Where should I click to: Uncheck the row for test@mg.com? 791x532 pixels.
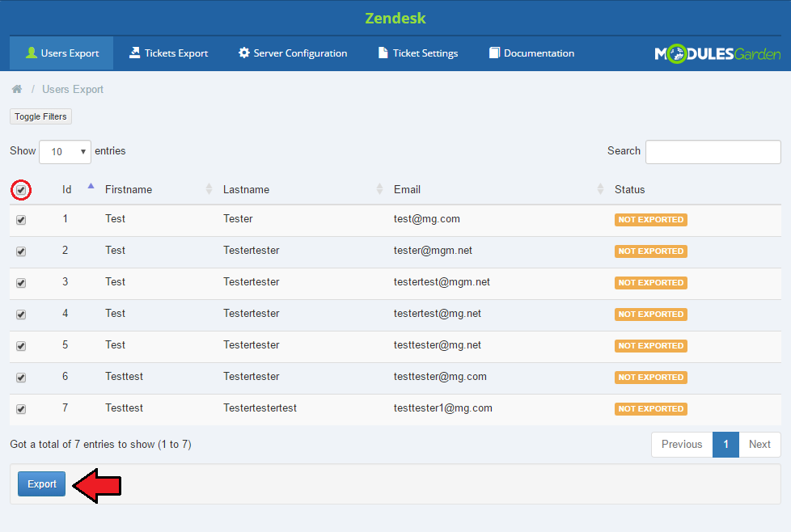click(21, 220)
